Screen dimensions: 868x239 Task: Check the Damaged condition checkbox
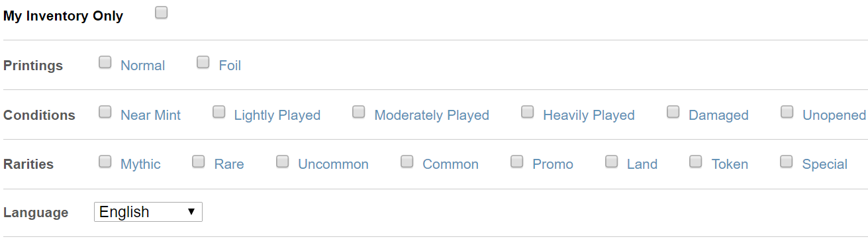coord(673,112)
